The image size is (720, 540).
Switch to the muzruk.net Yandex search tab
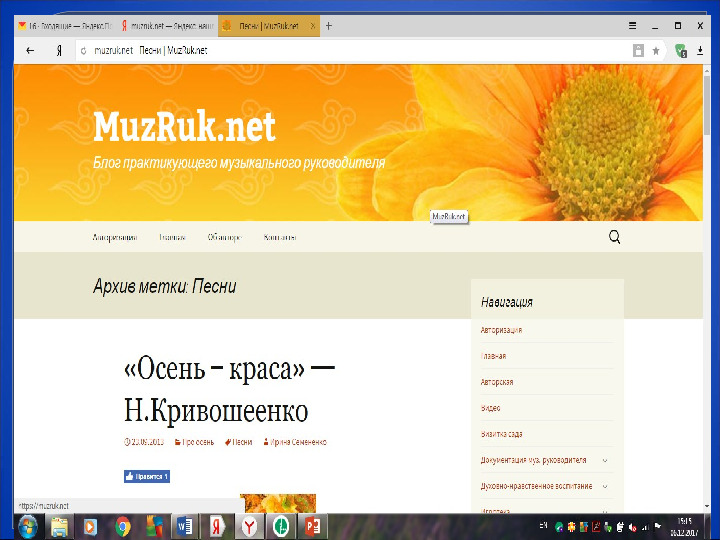point(167,26)
